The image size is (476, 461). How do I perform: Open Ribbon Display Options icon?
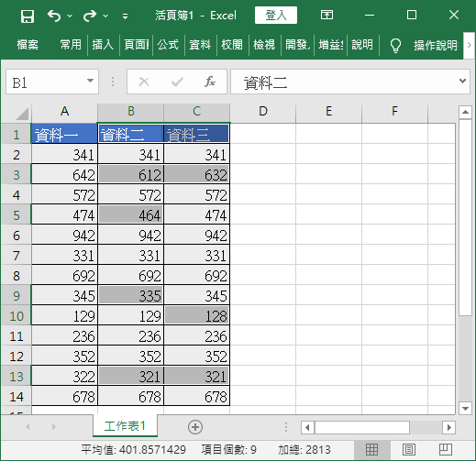327,15
